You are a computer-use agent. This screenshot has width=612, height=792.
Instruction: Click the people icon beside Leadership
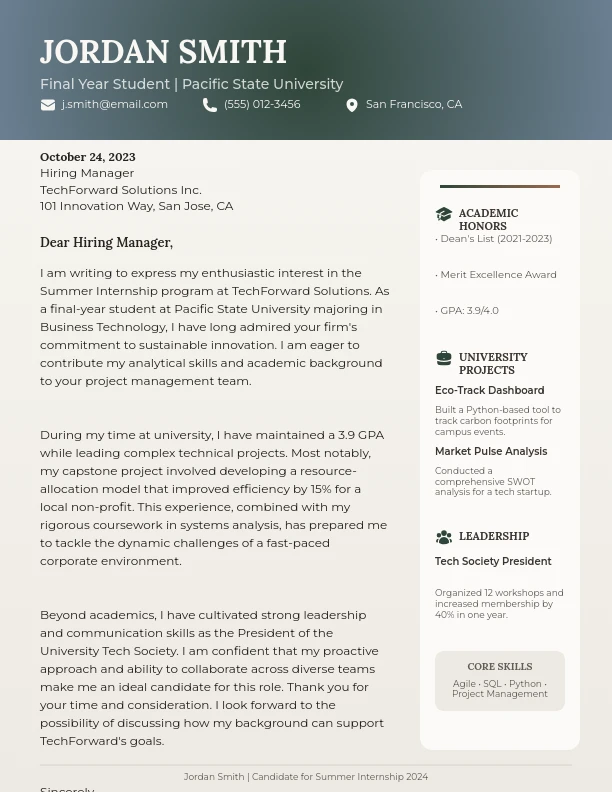tap(444, 537)
